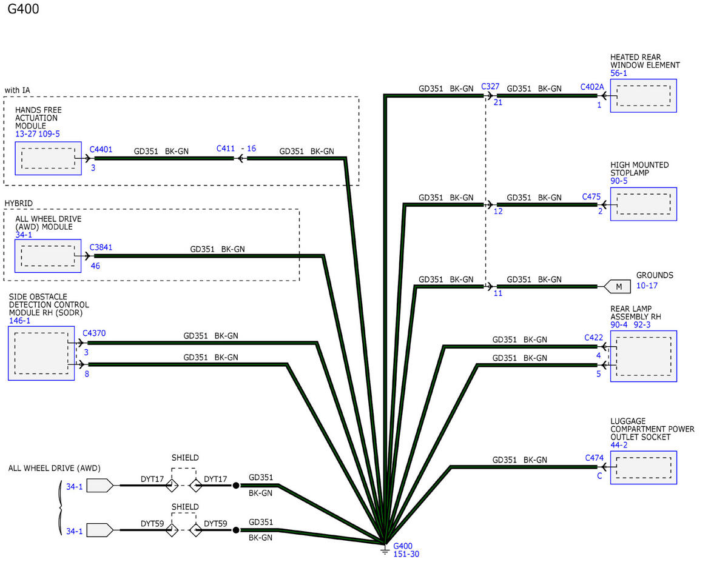The height and width of the screenshot is (562, 728).
Task: Click the Hands Free Actuation Module component box
Action: (48, 158)
